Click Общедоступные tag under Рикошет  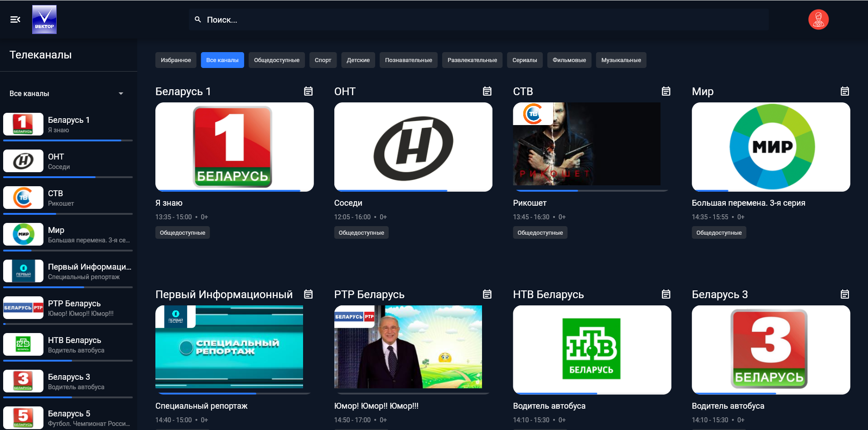(540, 232)
